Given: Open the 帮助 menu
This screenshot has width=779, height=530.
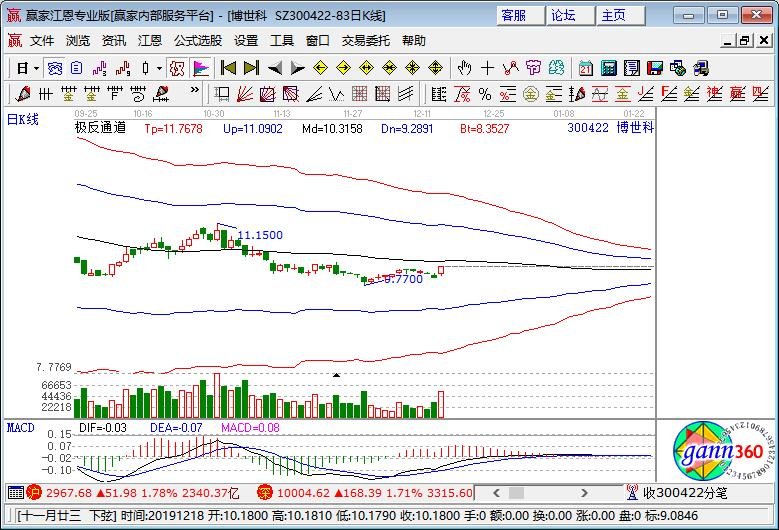Looking at the screenshot, I should 414,41.
